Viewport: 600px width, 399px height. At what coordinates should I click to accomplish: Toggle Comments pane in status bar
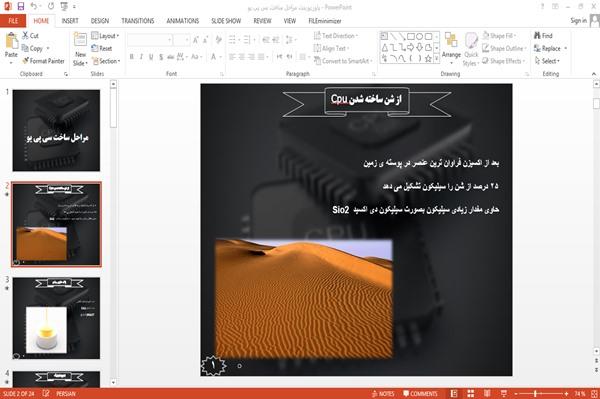420,394
